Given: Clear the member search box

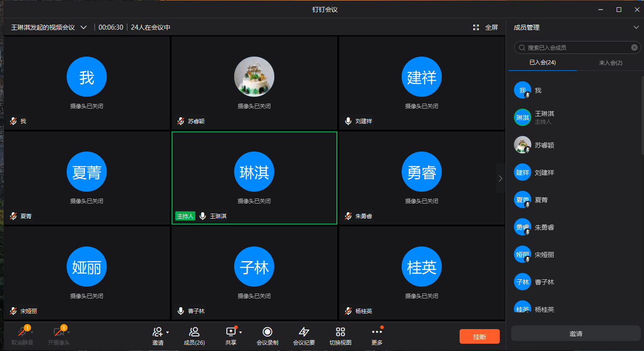Looking at the screenshot, I should (634, 47).
